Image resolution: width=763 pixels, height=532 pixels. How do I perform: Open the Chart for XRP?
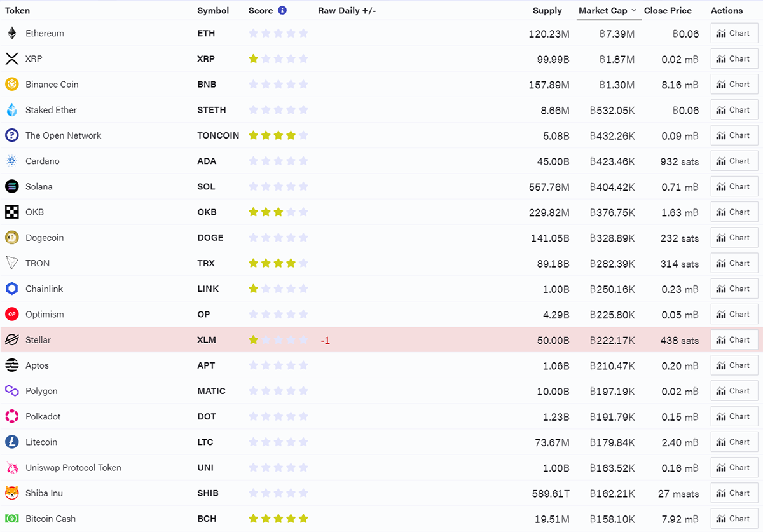[734, 58]
